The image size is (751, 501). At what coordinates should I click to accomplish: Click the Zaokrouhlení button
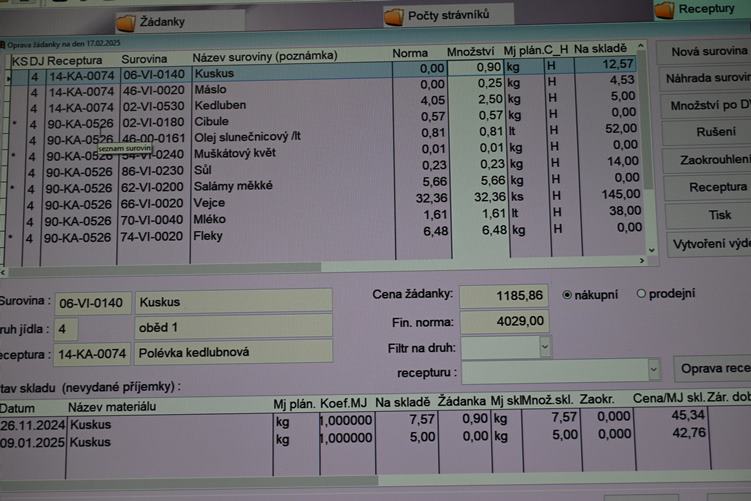tap(709, 160)
